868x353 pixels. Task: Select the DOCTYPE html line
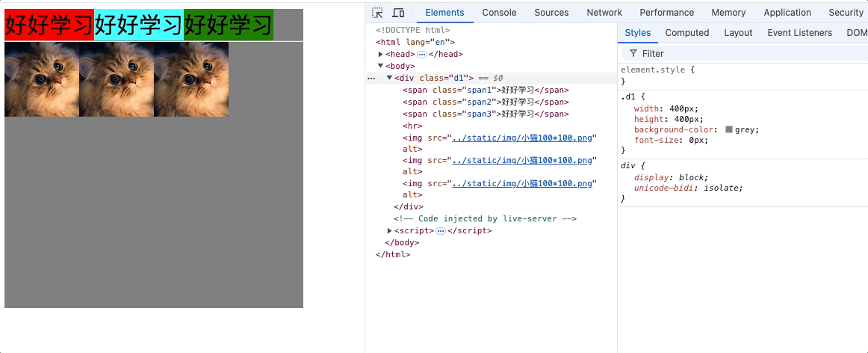[412, 31]
